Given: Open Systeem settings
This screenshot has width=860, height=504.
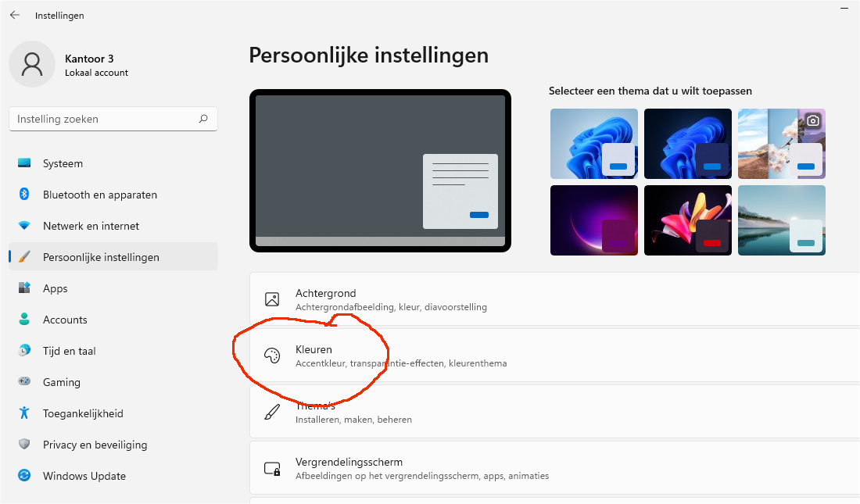Looking at the screenshot, I should pyautogui.click(x=113, y=163).
